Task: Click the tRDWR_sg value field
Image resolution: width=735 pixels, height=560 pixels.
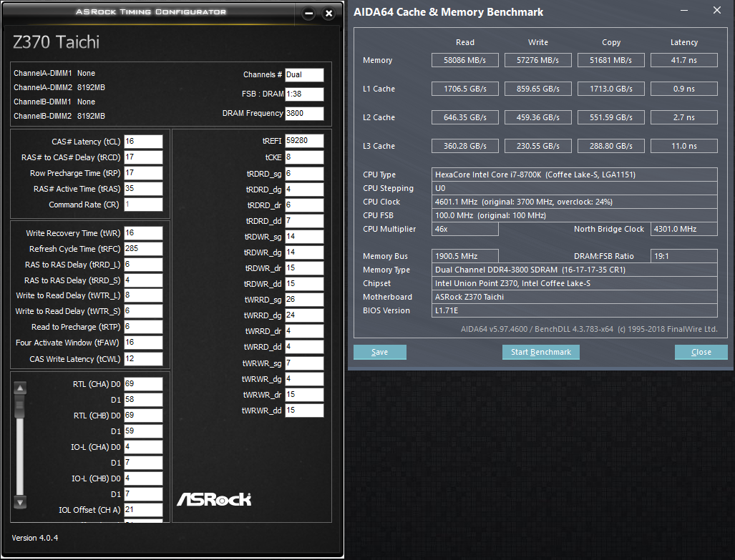Action: pyautogui.click(x=304, y=237)
